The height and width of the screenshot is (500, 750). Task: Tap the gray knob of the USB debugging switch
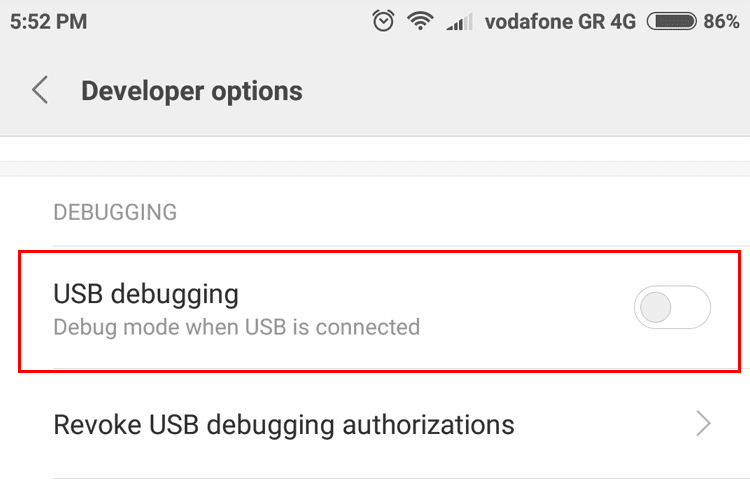click(655, 307)
